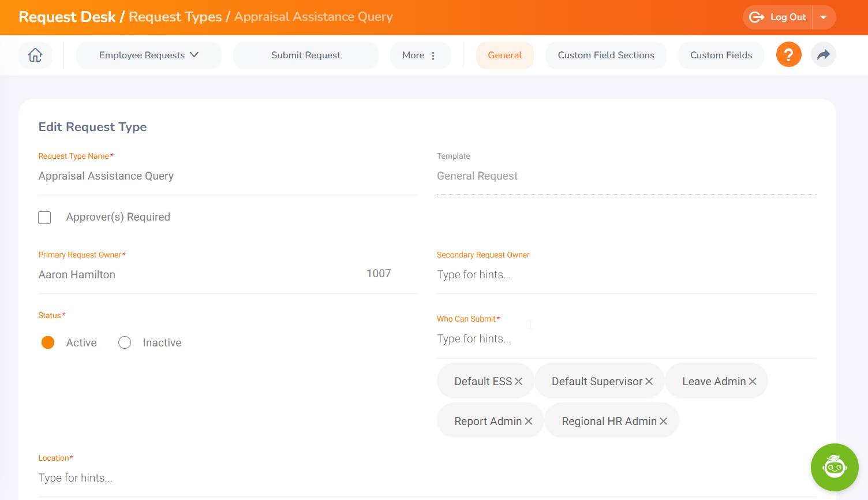Click the Log Out button

[778, 17]
